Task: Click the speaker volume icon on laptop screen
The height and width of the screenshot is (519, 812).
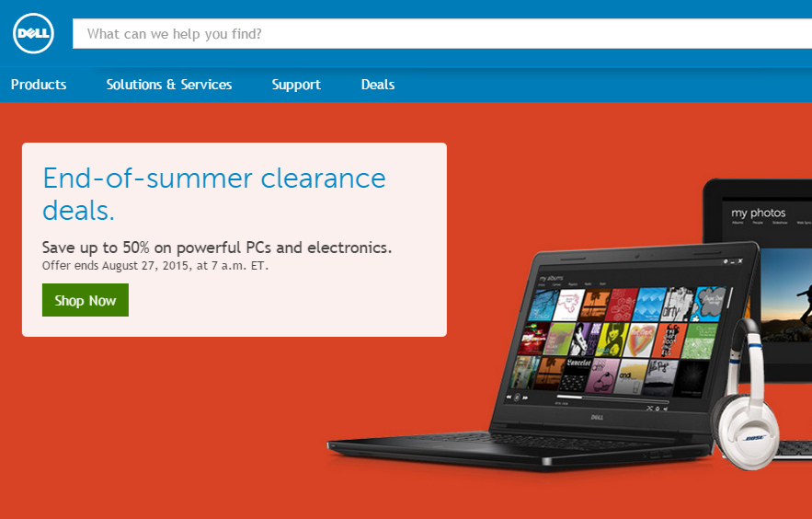Action: [x=666, y=409]
